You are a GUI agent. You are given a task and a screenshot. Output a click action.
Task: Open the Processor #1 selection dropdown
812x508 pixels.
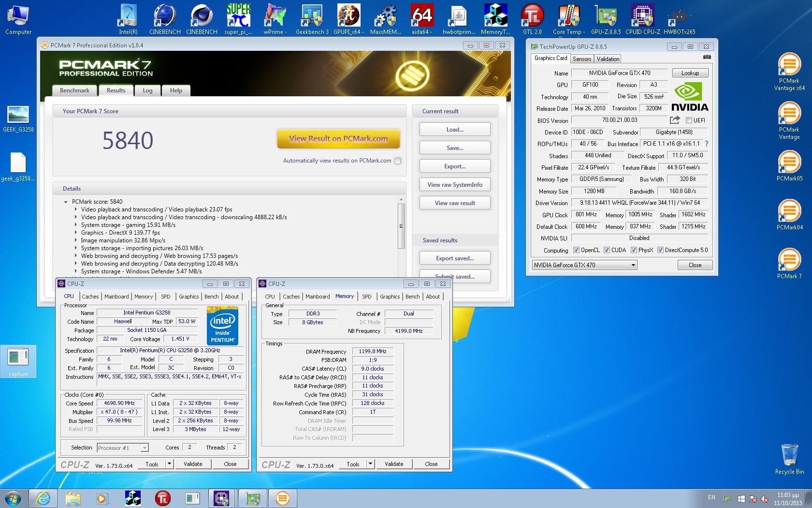(123, 448)
